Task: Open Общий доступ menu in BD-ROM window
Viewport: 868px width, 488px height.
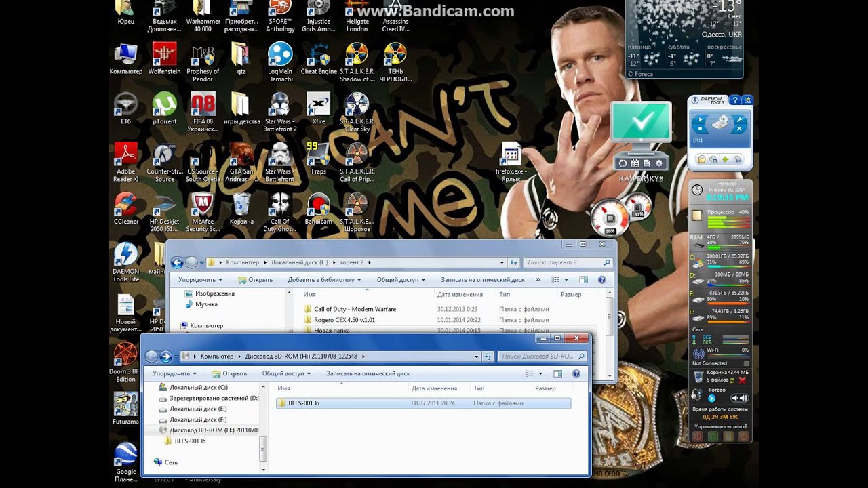Action: point(285,373)
